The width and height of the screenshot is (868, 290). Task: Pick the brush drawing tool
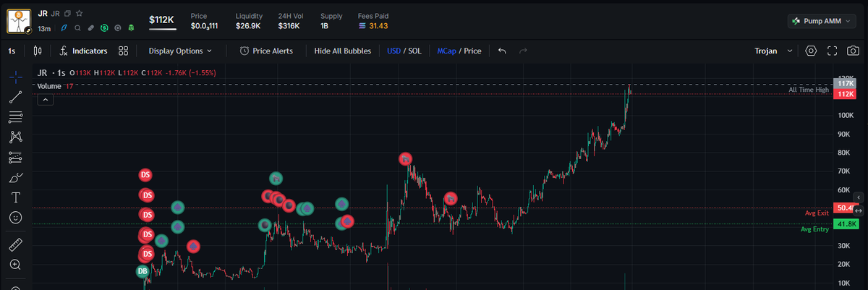point(15,177)
